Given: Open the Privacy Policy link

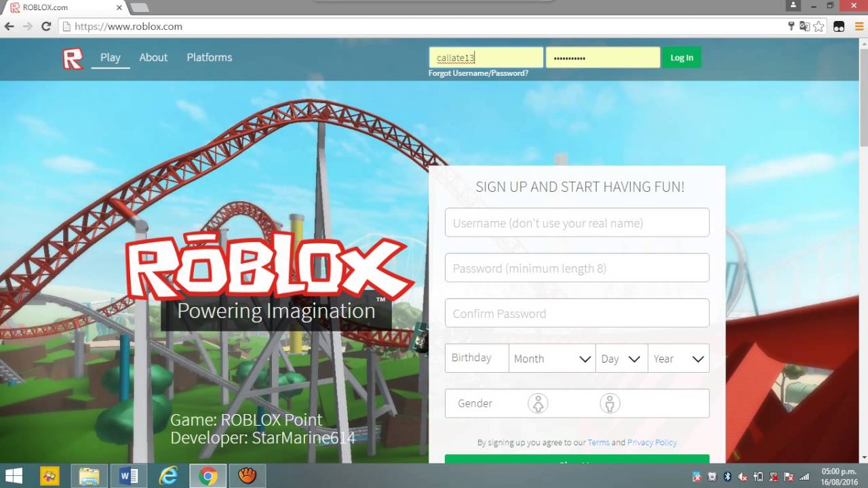Looking at the screenshot, I should [x=652, y=443].
